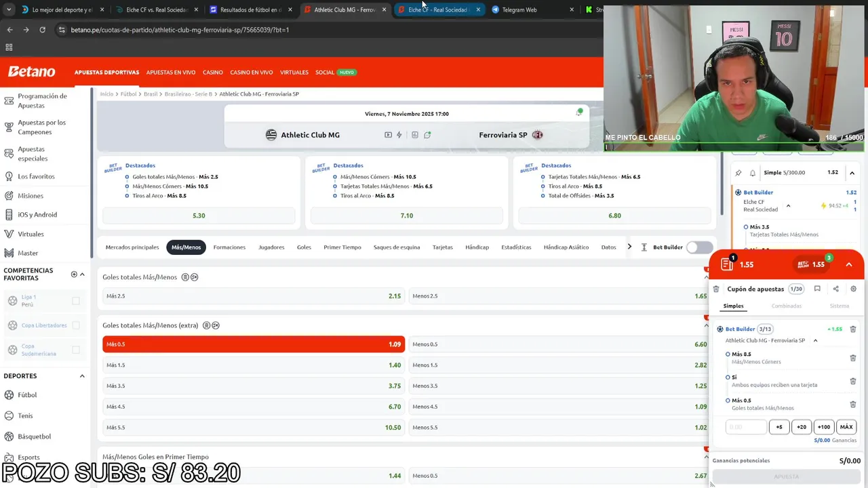This screenshot has height=488, width=868.
Task: Add competition with plus icon in Competencias Favoritas
Action: pyautogui.click(x=74, y=274)
